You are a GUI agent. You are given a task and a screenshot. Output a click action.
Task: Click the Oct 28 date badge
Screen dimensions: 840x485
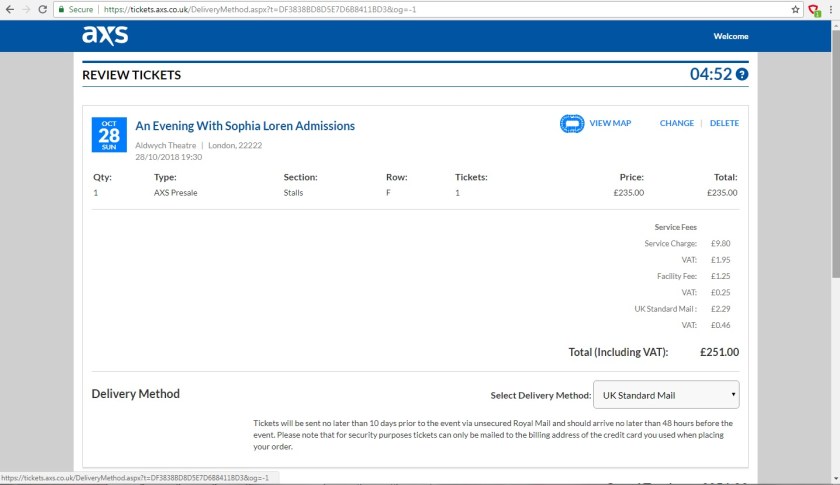[x=108, y=134]
